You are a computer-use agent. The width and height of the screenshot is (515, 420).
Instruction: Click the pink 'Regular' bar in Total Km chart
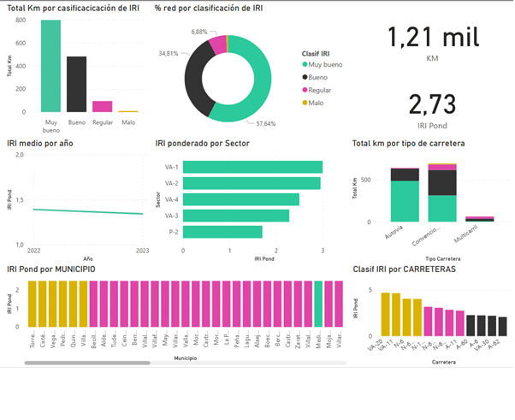click(x=103, y=106)
